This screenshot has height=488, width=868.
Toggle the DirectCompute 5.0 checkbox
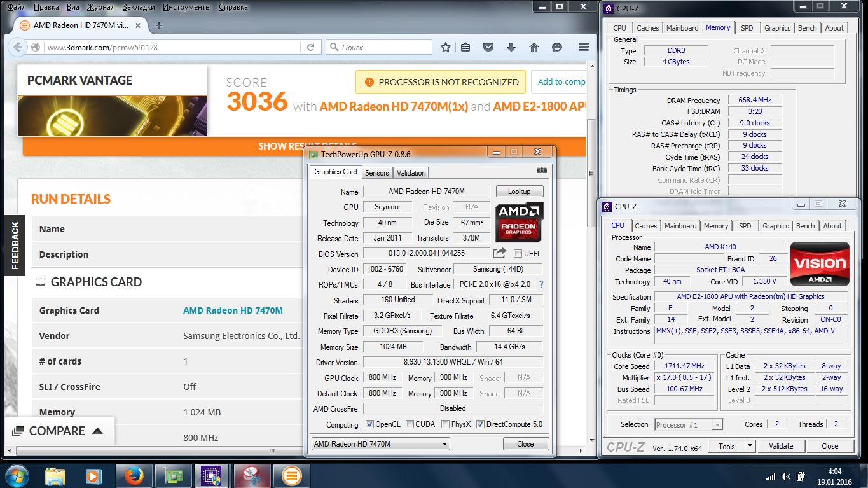pos(480,424)
